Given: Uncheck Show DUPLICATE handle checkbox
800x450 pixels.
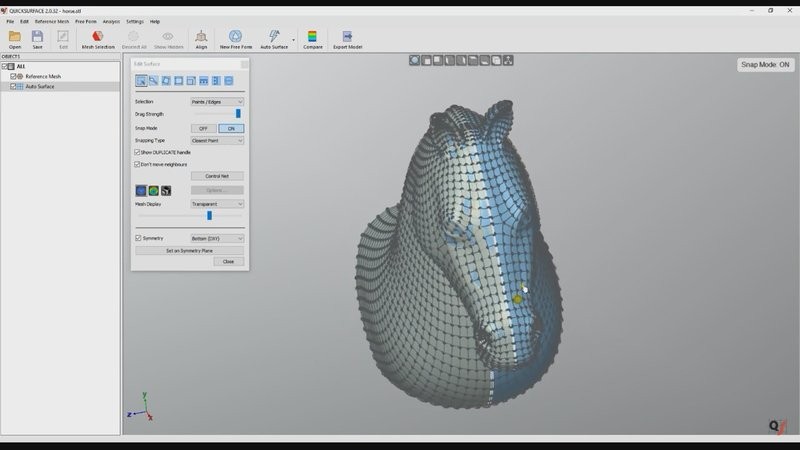Looking at the screenshot, I should (x=138, y=152).
